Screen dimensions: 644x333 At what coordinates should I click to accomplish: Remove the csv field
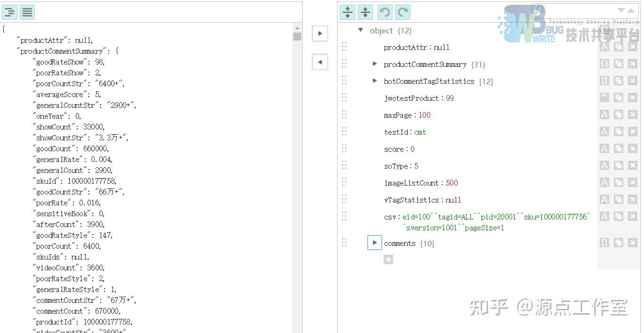click(x=633, y=216)
